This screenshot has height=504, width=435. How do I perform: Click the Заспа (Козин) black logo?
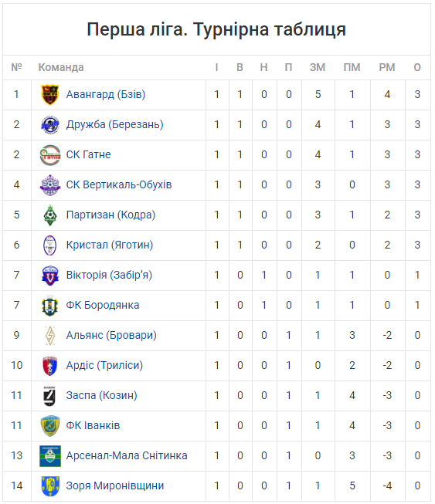tap(50, 396)
